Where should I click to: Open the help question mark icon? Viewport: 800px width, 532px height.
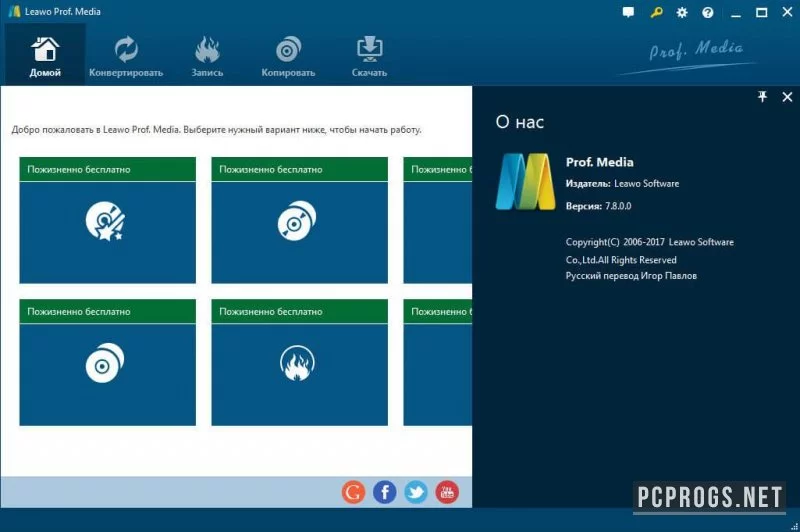click(x=708, y=12)
